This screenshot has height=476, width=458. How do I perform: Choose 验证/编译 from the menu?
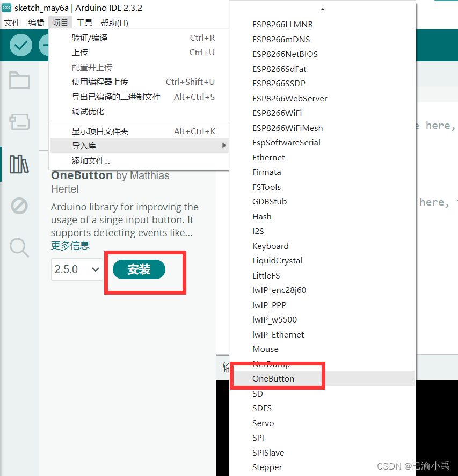click(x=140, y=38)
